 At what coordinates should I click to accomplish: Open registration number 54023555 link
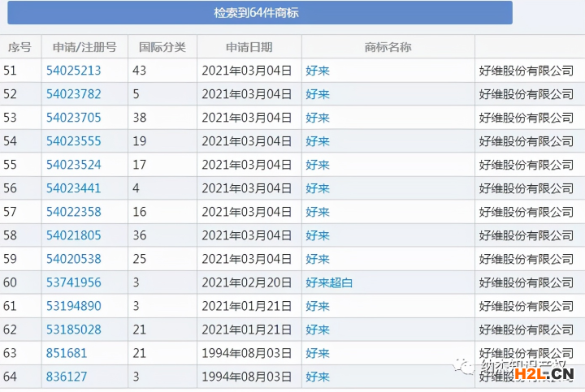[73, 141]
